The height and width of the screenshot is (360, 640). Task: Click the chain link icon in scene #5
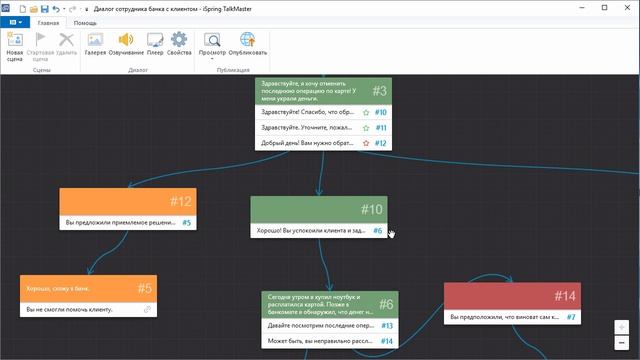[147, 310]
